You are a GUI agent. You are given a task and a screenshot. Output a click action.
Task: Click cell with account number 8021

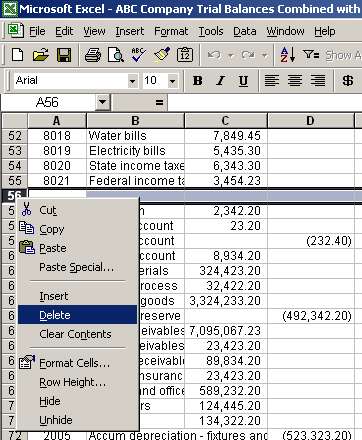point(57,181)
